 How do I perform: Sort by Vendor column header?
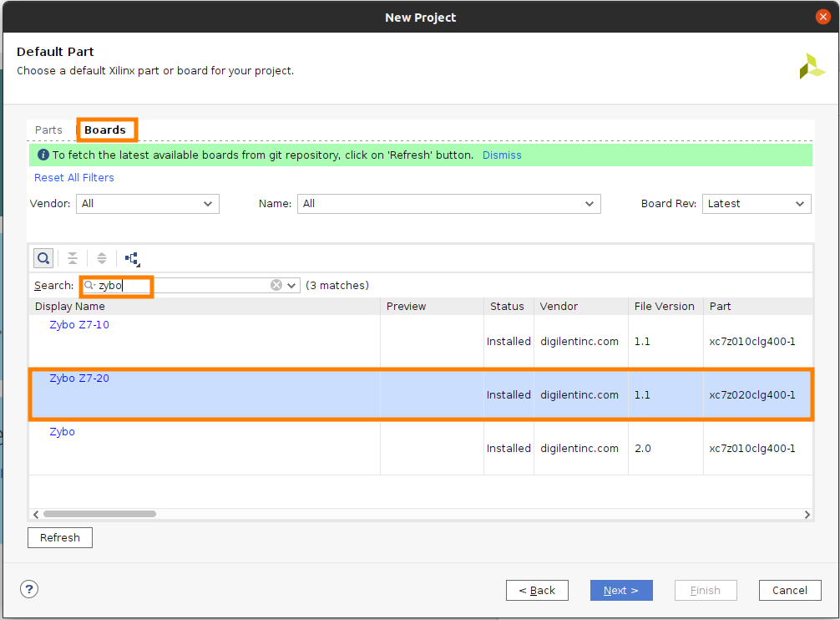click(x=581, y=306)
